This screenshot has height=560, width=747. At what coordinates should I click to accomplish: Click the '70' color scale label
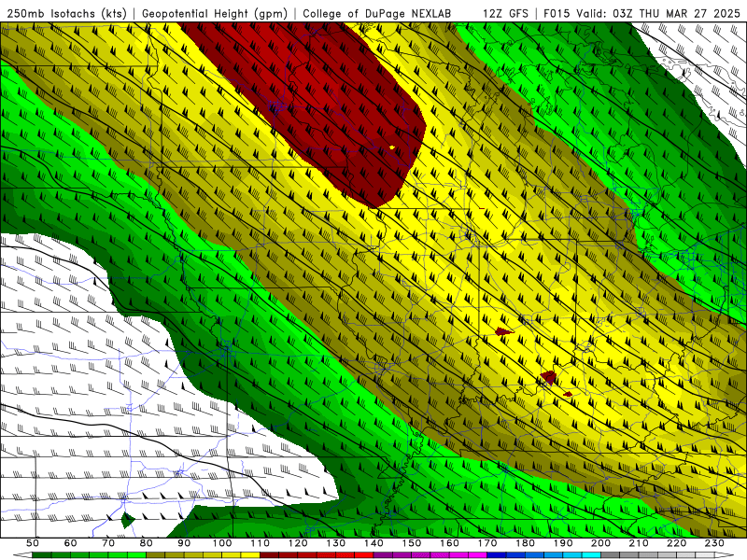point(108,543)
